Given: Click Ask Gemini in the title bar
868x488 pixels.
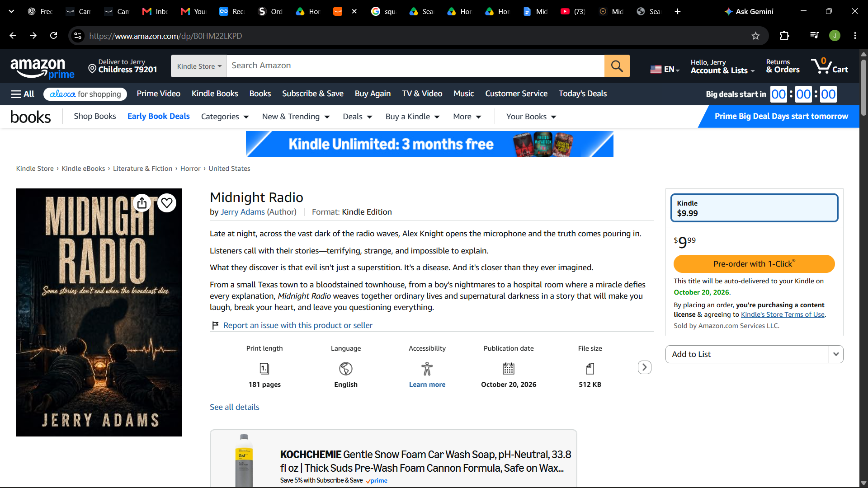Looking at the screenshot, I should 749,11.
